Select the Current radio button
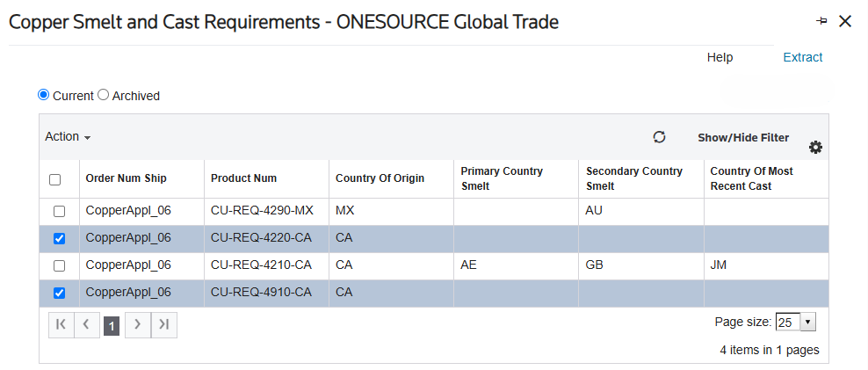 click(43, 95)
